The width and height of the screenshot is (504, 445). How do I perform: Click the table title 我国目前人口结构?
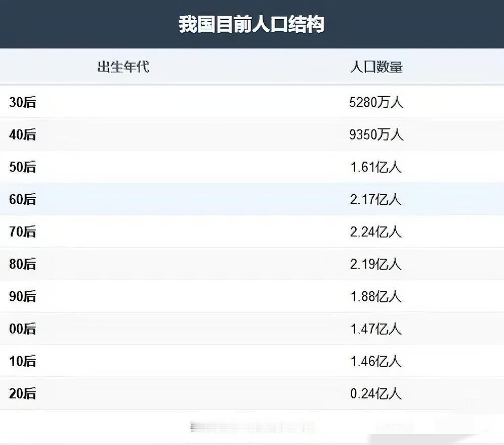point(251,23)
